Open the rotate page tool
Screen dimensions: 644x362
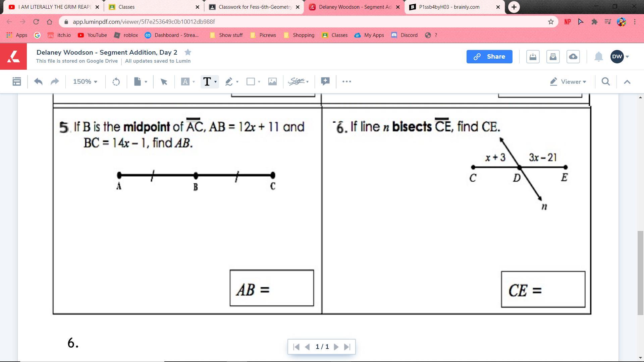[x=116, y=81]
